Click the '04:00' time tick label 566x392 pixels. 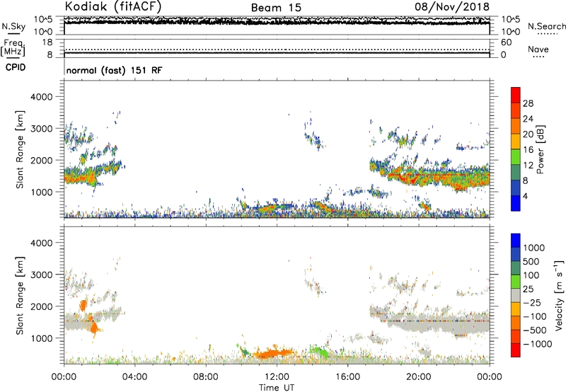point(134,377)
